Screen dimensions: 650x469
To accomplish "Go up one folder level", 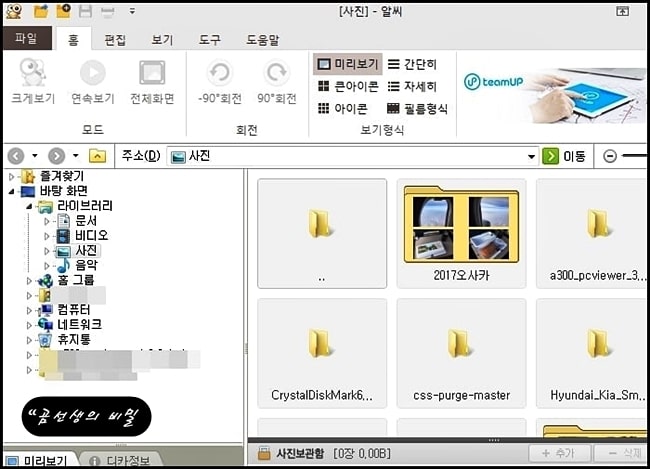I will (97, 156).
